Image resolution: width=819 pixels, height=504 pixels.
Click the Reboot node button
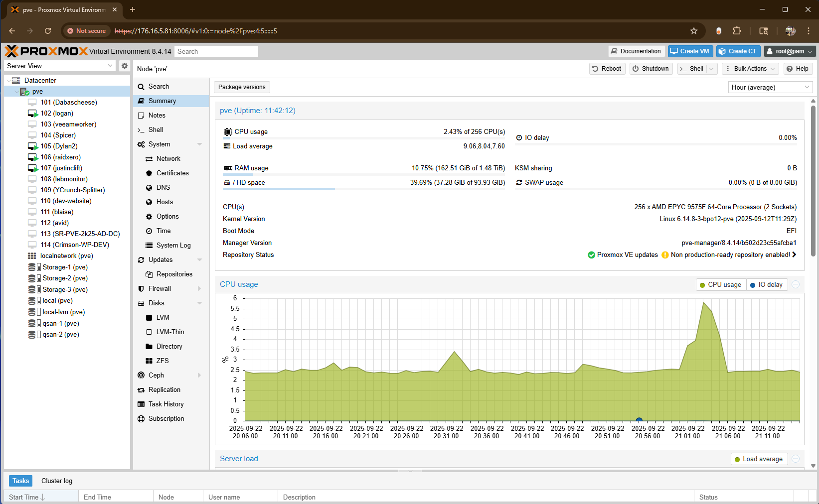pos(606,69)
